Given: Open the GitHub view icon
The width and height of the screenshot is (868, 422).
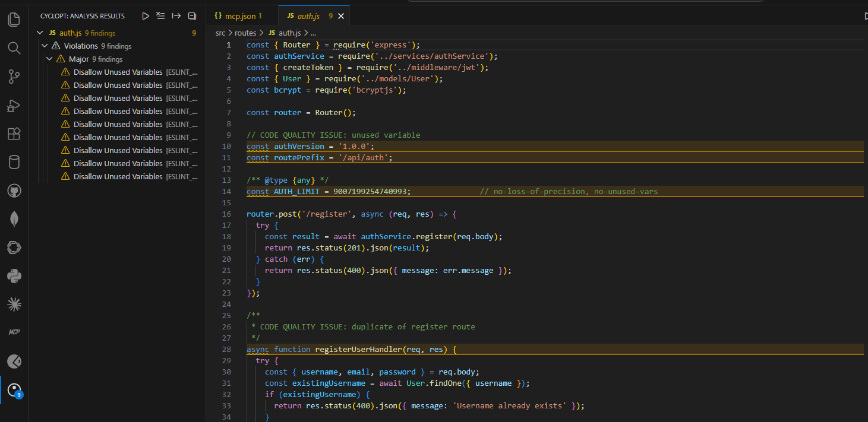Looking at the screenshot, I should coord(14,191).
